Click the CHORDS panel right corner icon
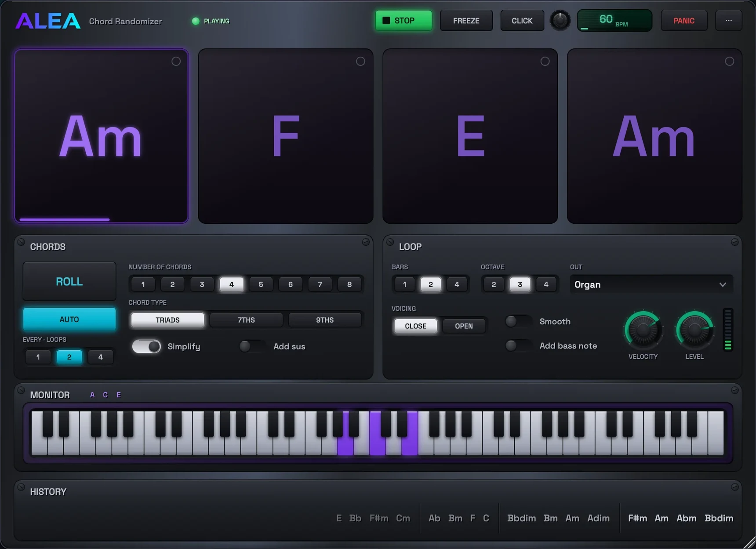The width and height of the screenshot is (756, 549). [365, 242]
